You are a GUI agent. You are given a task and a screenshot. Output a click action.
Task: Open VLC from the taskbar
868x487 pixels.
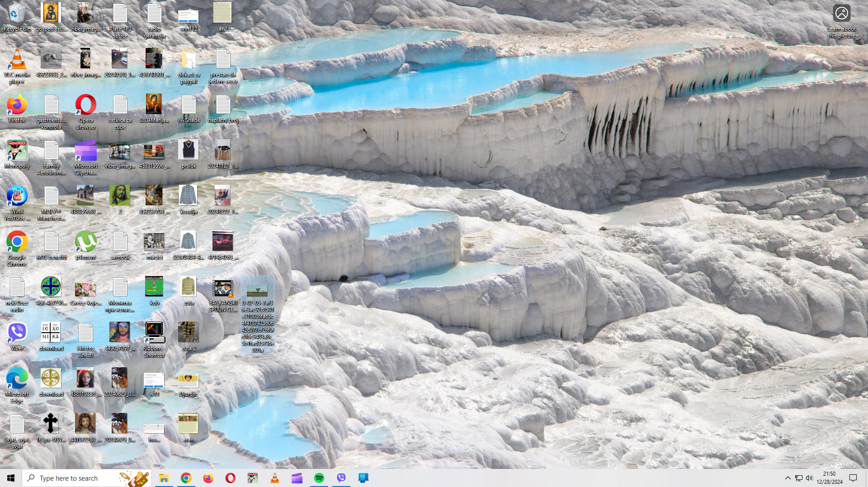(x=274, y=478)
